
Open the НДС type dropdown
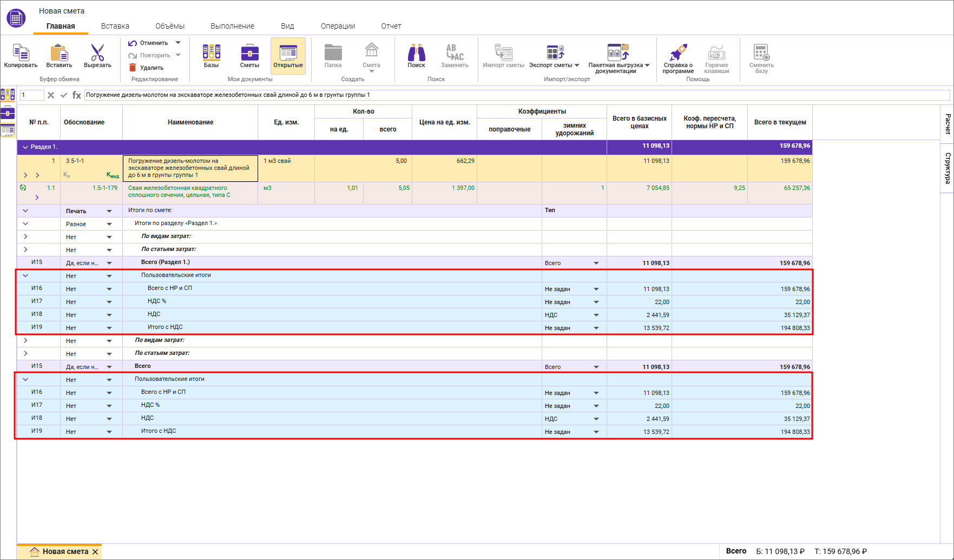[x=596, y=315]
